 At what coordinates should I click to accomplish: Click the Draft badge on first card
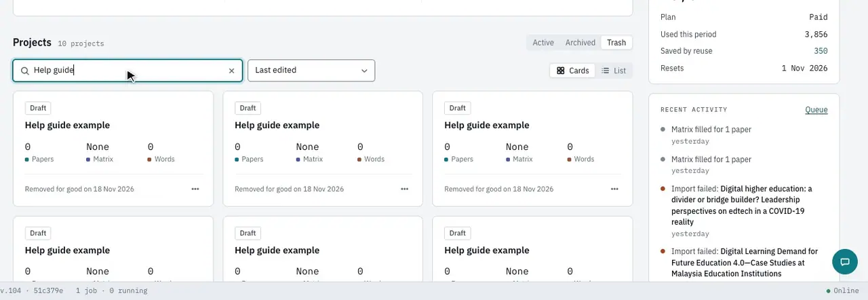(38, 108)
